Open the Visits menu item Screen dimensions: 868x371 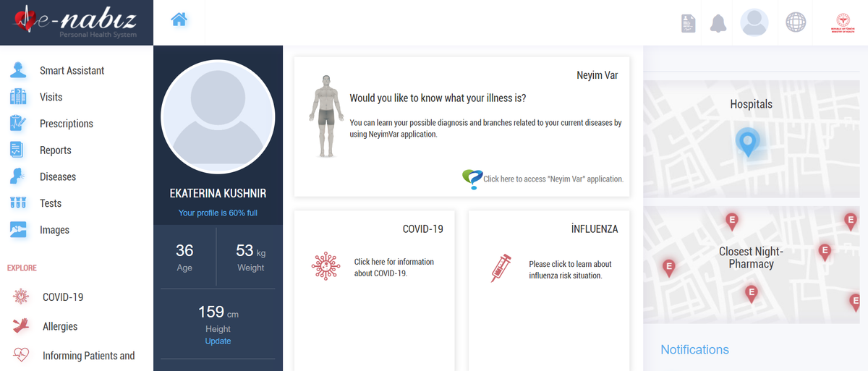click(51, 97)
